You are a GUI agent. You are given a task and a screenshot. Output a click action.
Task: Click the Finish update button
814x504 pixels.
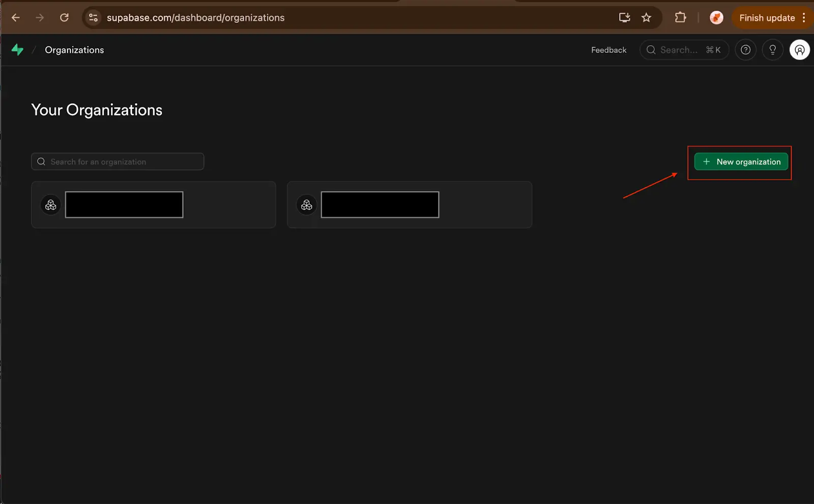pyautogui.click(x=767, y=17)
